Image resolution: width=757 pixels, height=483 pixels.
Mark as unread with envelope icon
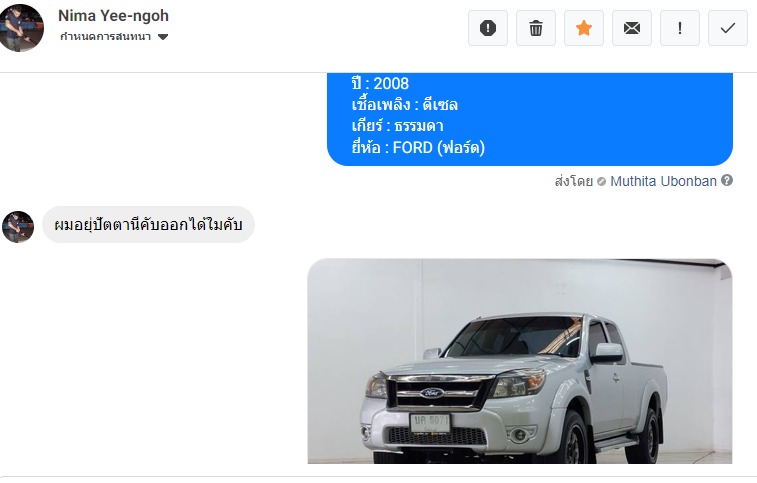click(631, 28)
